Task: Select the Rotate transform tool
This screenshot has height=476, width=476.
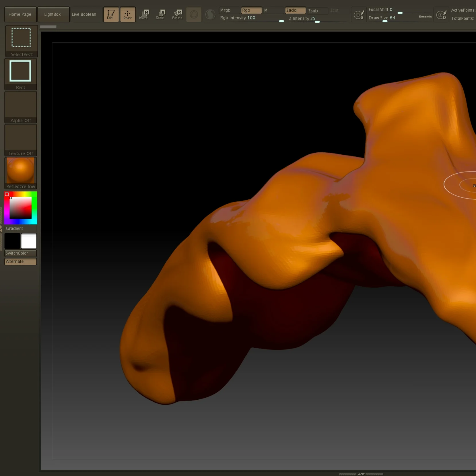Action: coord(177,14)
